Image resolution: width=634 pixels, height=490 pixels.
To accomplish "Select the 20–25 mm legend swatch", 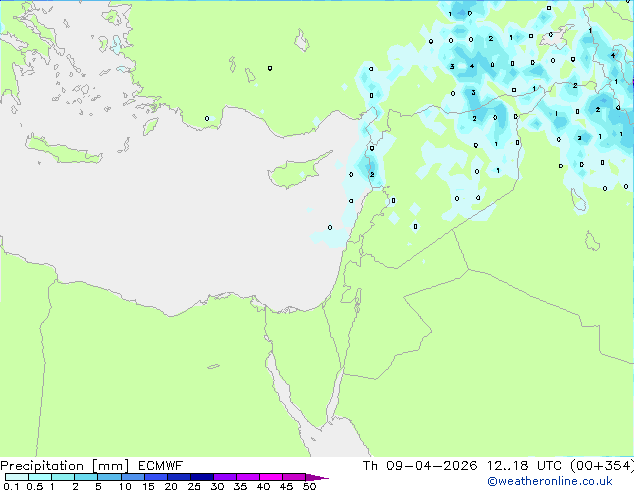I will coord(179,477).
